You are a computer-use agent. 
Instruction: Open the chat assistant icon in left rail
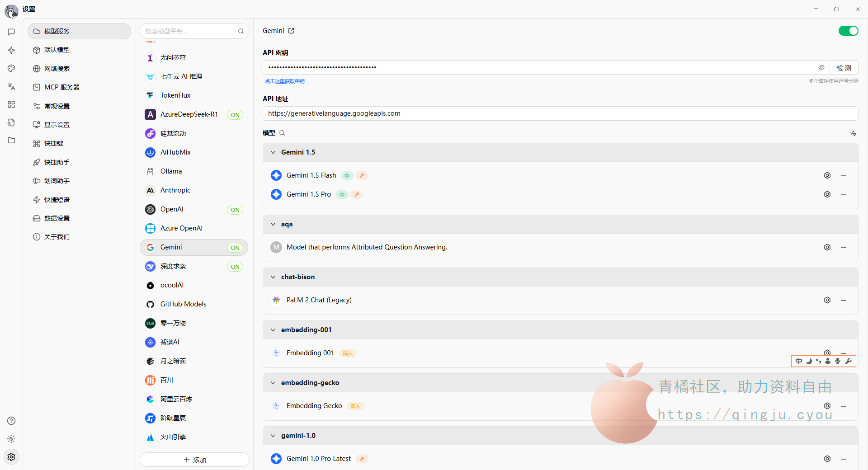(x=11, y=32)
